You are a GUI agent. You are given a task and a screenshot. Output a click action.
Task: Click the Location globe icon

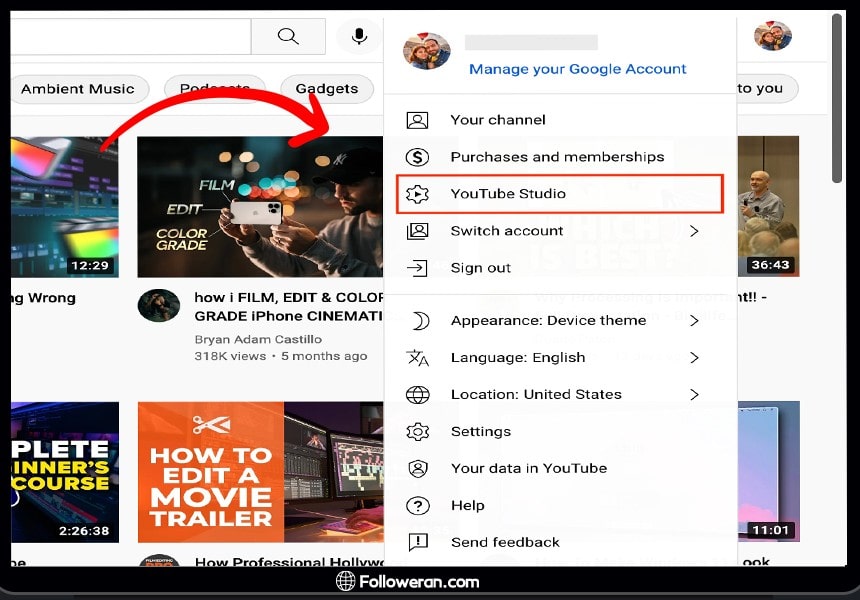417,395
